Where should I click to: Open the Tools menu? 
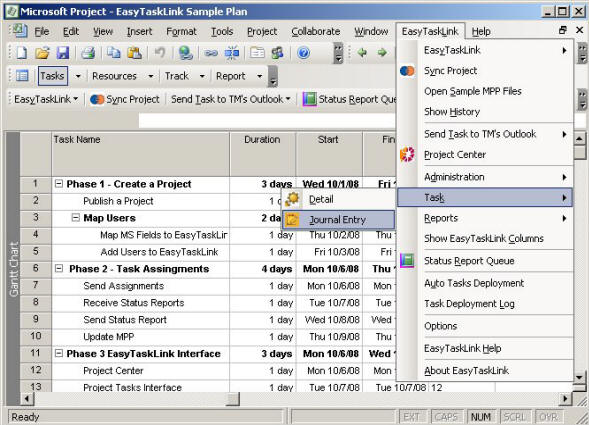click(222, 32)
